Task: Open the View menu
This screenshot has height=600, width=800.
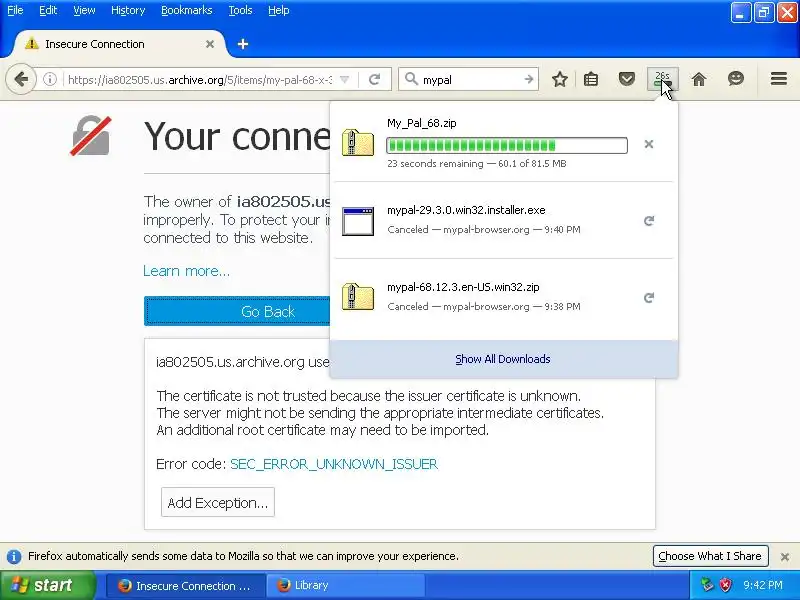Action: click(x=84, y=10)
